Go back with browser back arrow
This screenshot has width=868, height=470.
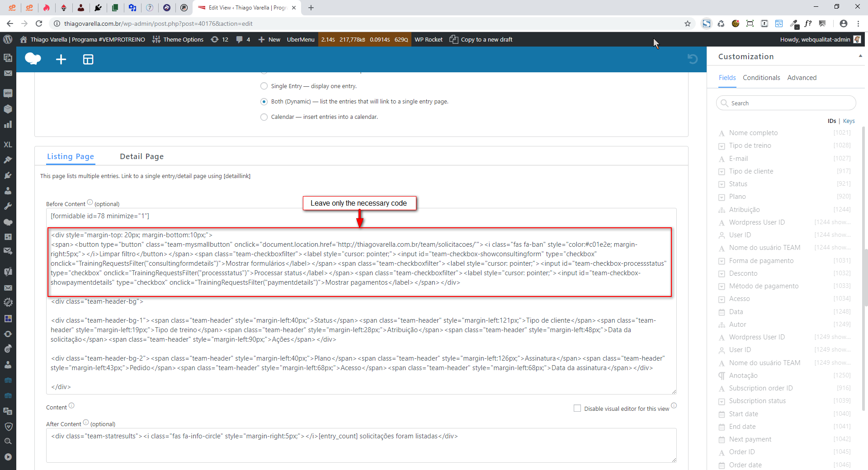(10, 23)
